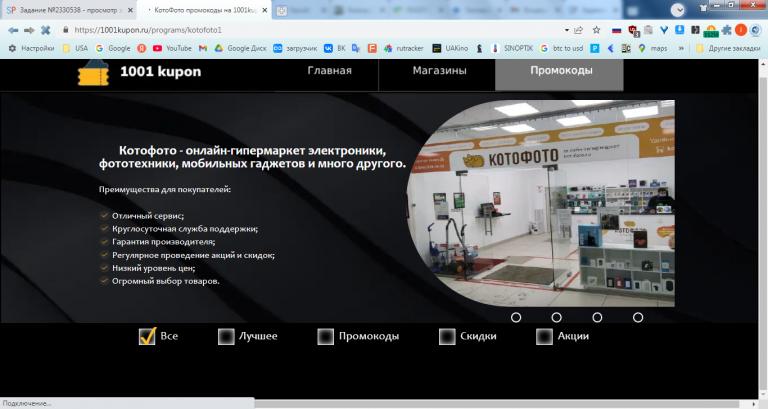
Task: Open the UAKino bookmark
Action: 450,48
